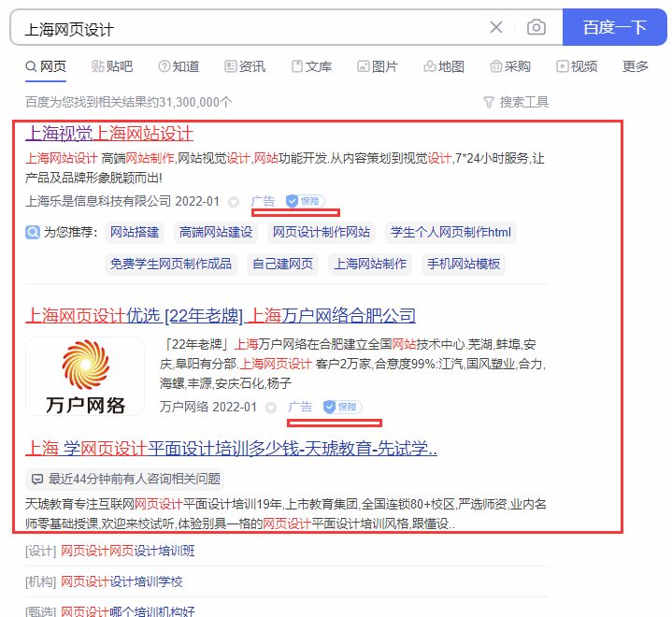
Task: Choose the 手机网站模板 suggestion tag
Action: [x=464, y=264]
